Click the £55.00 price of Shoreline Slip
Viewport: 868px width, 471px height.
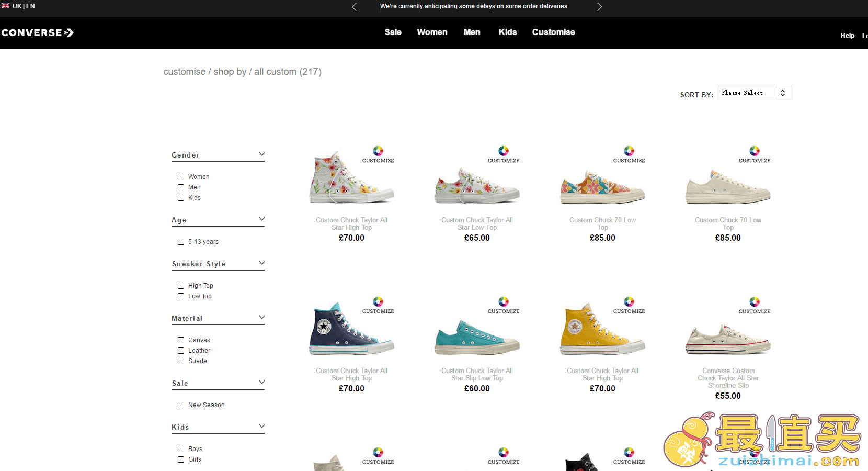[x=728, y=396]
